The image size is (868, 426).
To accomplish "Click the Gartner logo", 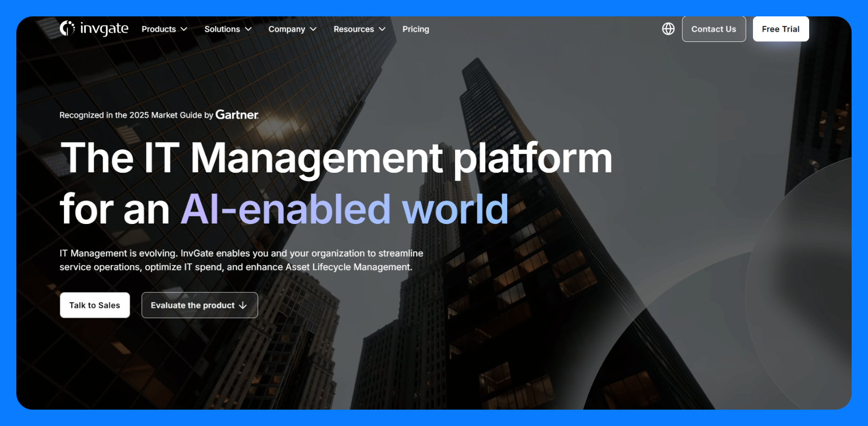I will click(237, 115).
